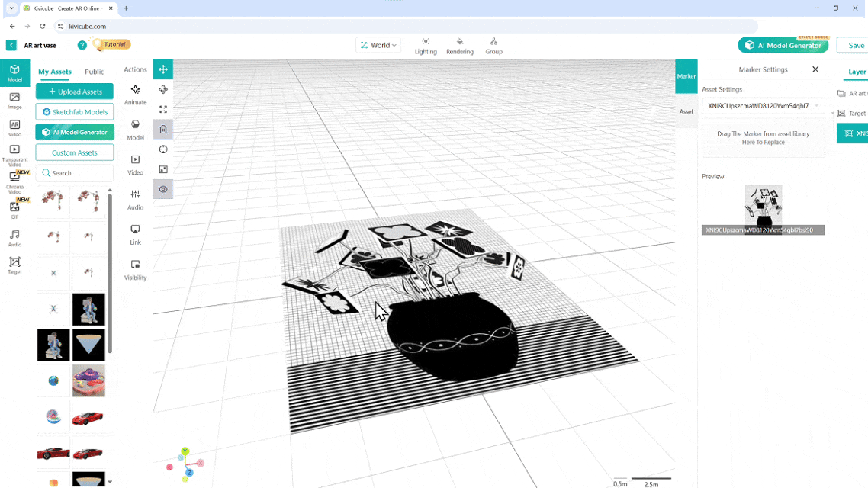
Task: Click the delete trash icon
Action: click(163, 130)
